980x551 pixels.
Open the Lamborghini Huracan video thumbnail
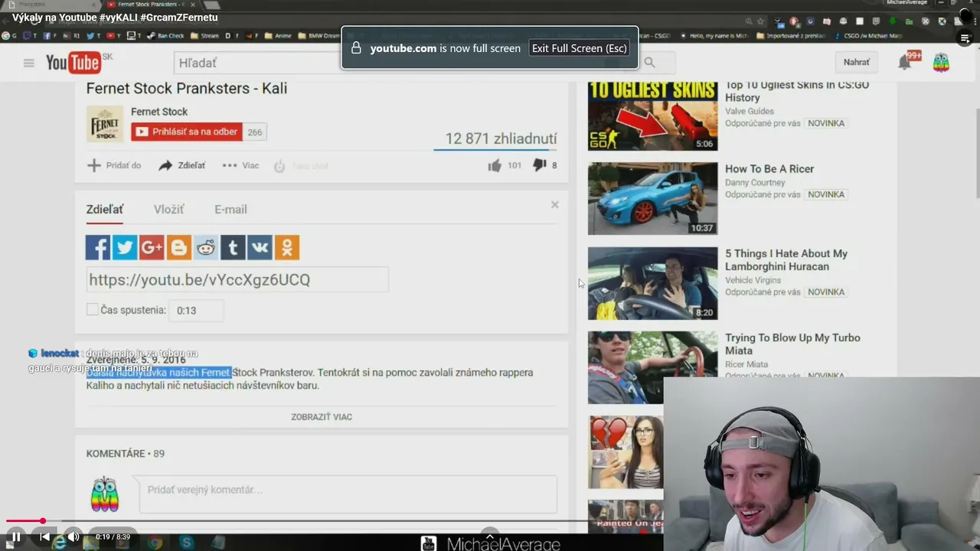(x=652, y=283)
